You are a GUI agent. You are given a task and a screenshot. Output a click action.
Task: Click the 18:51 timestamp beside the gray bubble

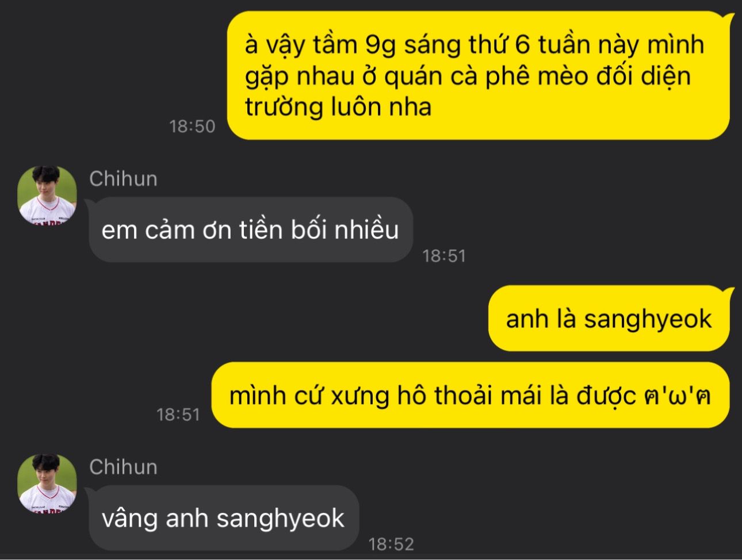tap(443, 256)
